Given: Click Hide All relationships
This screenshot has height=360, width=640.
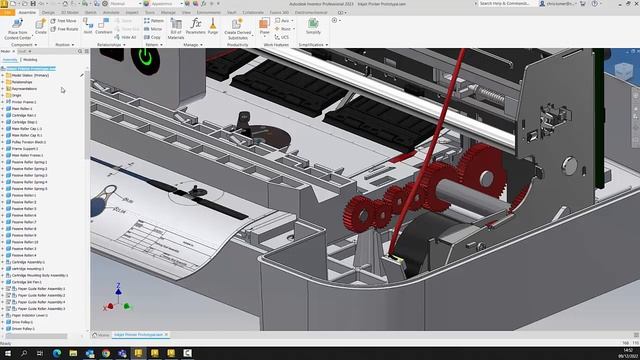Looking at the screenshot, I should (x=126, y=37).
